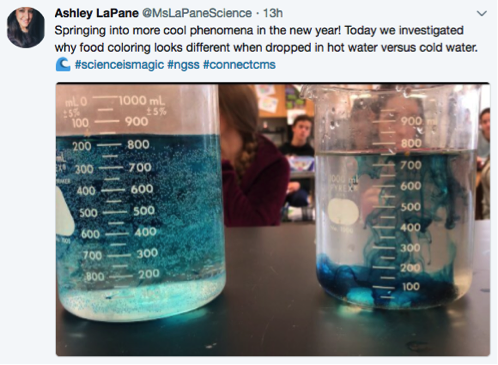Open the #ngss hashtag
Viewport: 498px width, 365px height.
(x=183, y=64)
